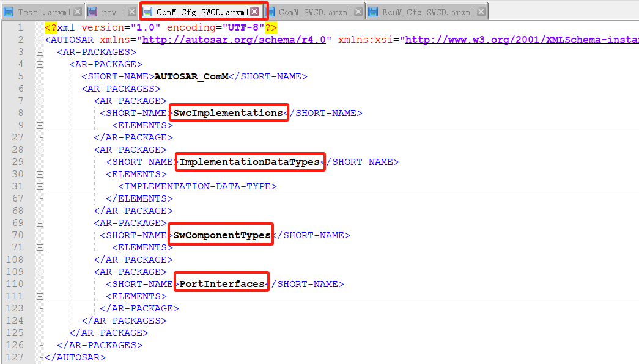639x364 pixels.
Task: Click the AUTOSAR_ComM short name text
Action: 191,76
